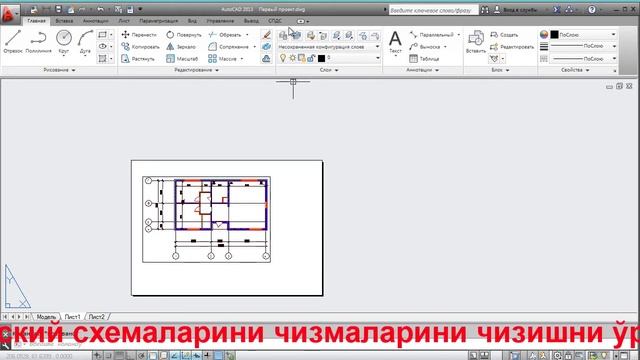The height and width of the screenshot is (360, 640).
Task: Click the rectangle draw tool icon
Action: tap(102, 35)
